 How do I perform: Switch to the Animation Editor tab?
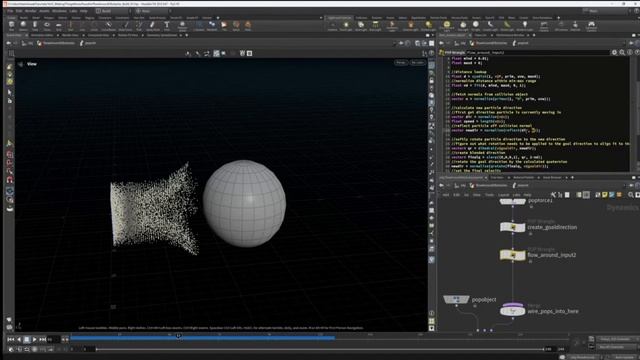42,36
